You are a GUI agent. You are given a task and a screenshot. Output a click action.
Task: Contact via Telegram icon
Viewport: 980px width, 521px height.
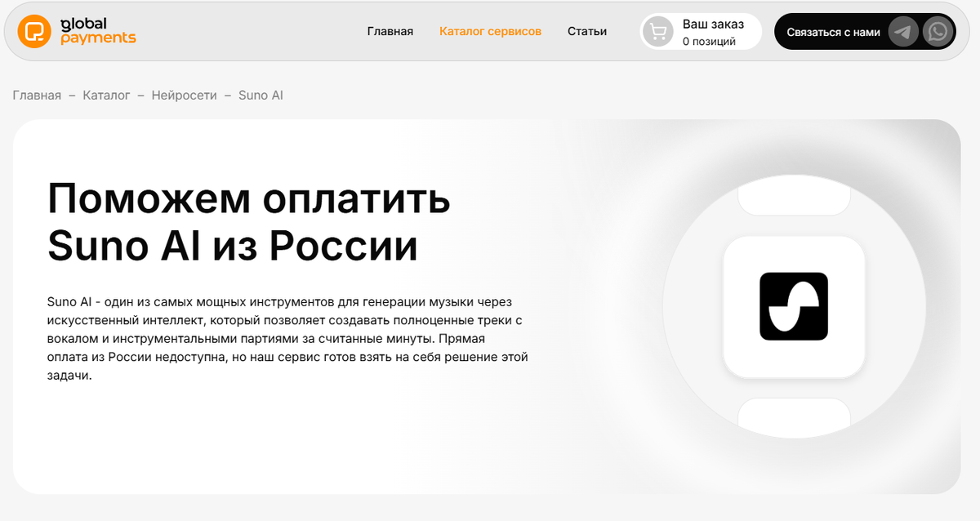pos(903,32)
